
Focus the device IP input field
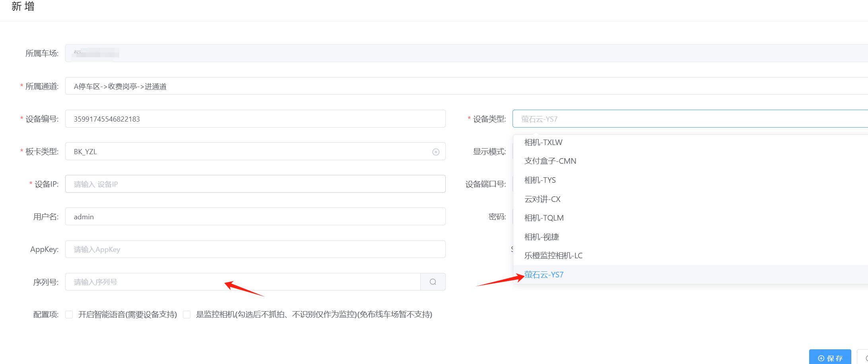255,184
